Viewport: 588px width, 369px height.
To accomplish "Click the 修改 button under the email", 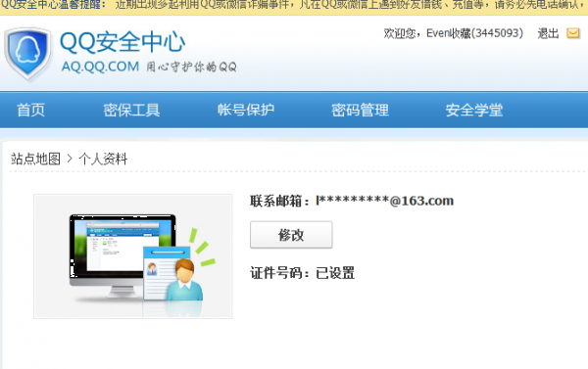I will coord(291,235).
